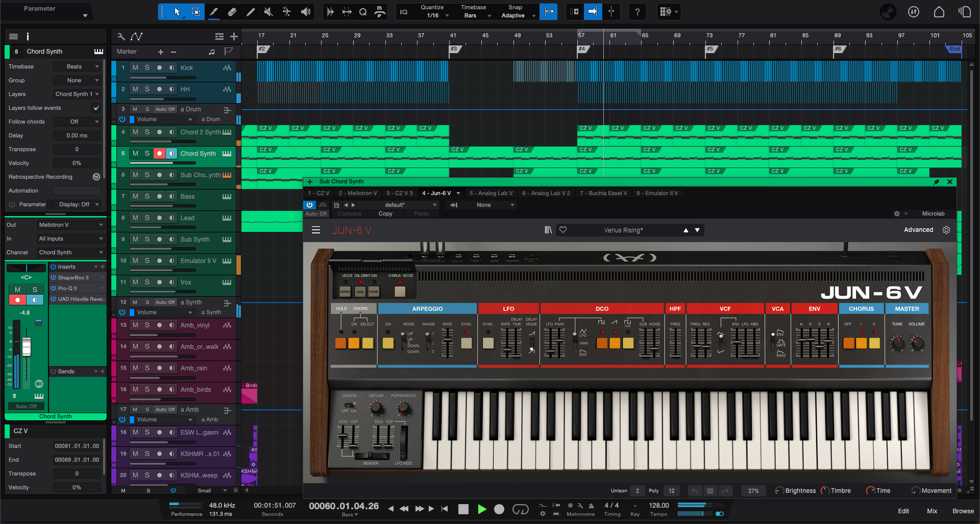
Task: Select next preset with the down arrow
Action: (x=697, y=230)
